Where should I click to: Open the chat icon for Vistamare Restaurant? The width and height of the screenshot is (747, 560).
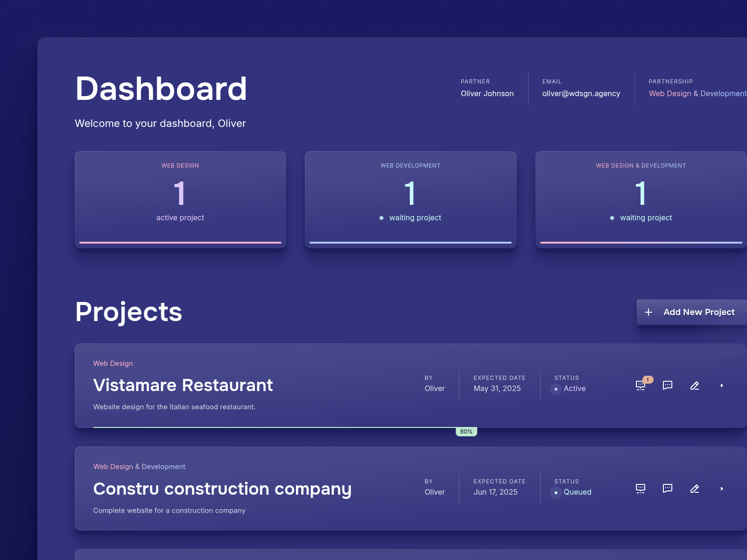(668, 385)
